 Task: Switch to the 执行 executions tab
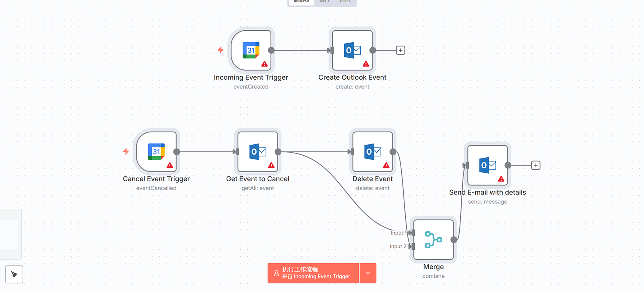[x=324, y=2]
